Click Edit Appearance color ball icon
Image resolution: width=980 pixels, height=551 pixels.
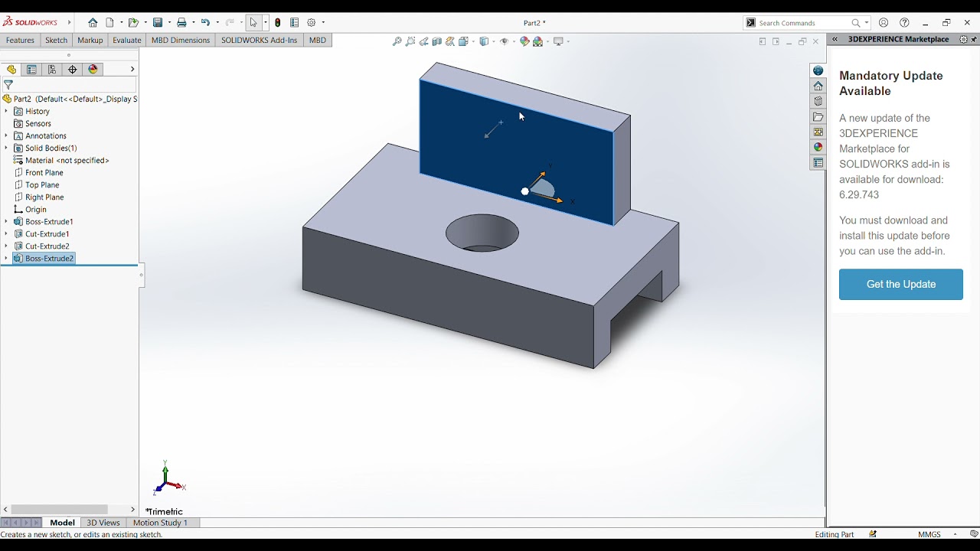[x=524, y=42]
